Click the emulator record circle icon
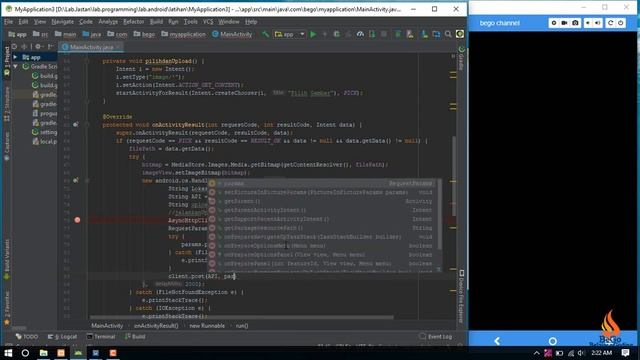Viewport: 640px width, 360px height. [553, 23]
